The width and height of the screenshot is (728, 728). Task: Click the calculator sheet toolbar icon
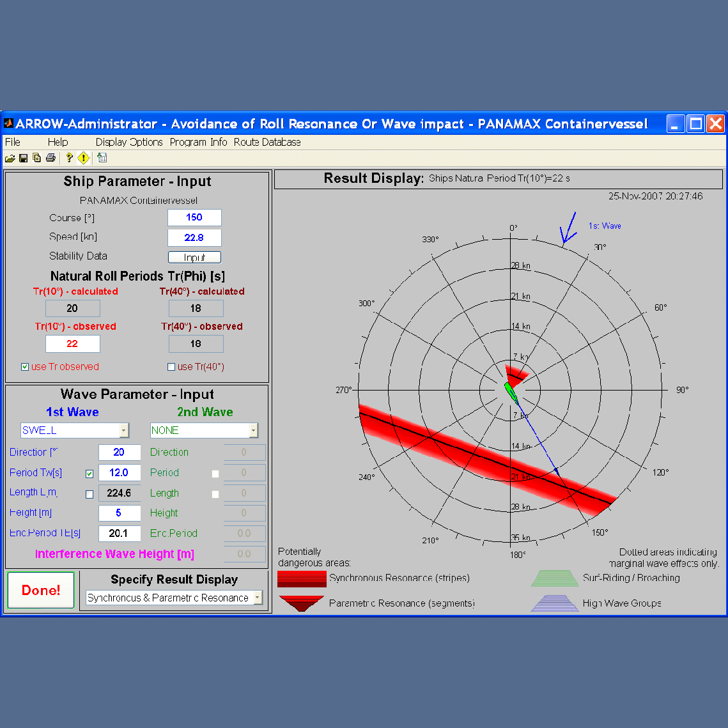(102, 159)
